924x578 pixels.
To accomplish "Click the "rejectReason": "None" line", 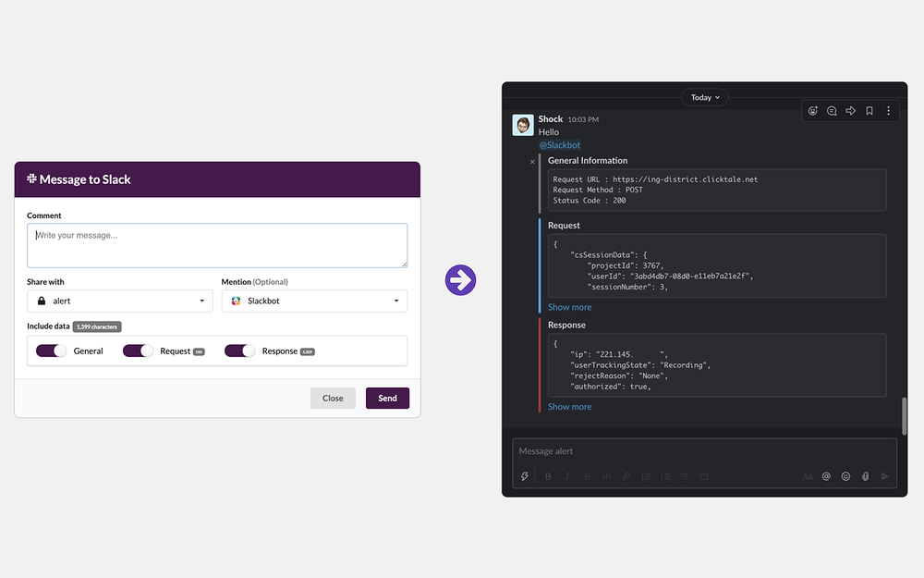I will coord(619,375).
